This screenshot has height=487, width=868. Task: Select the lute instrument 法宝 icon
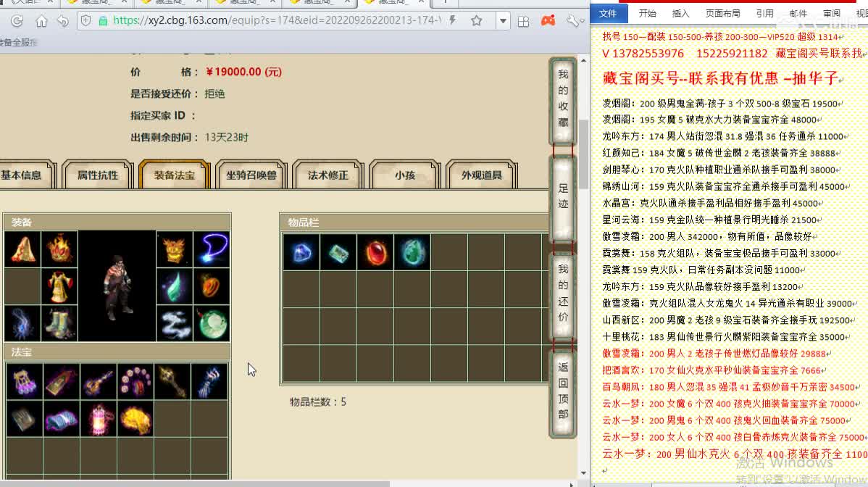99,382
